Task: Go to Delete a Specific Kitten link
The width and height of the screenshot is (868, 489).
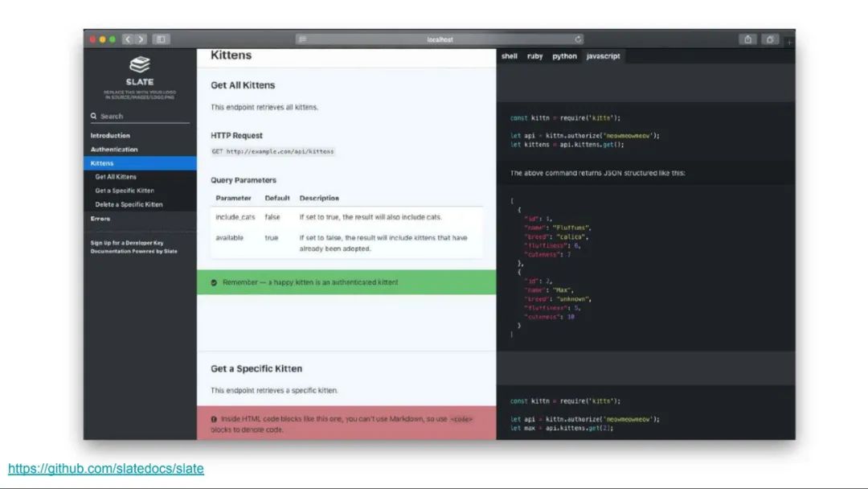Action: click(x=129, y=204)
